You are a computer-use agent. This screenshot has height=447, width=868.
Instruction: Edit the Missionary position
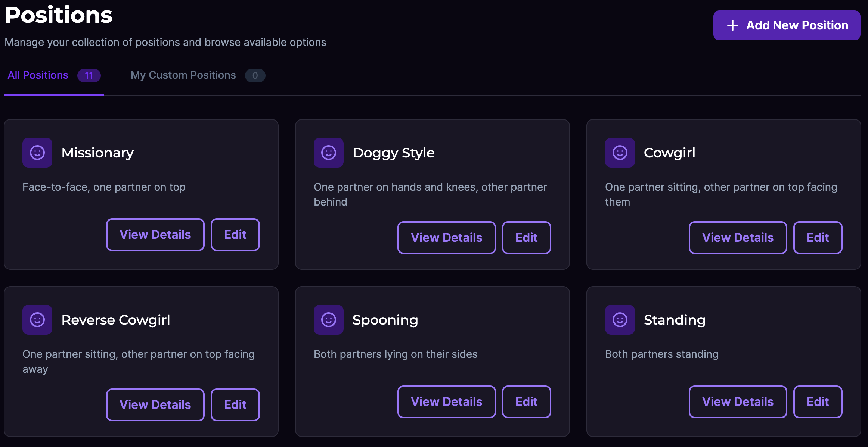click(x=235, y=235)
